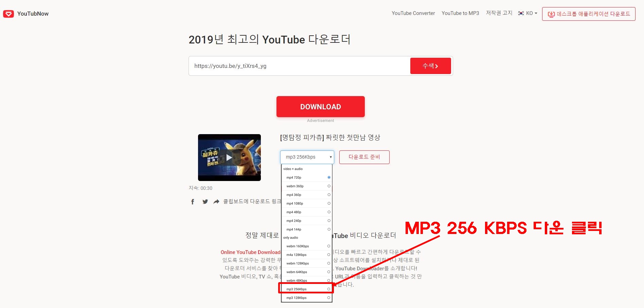Open the YouTube Converter menu link

point(413,13)
